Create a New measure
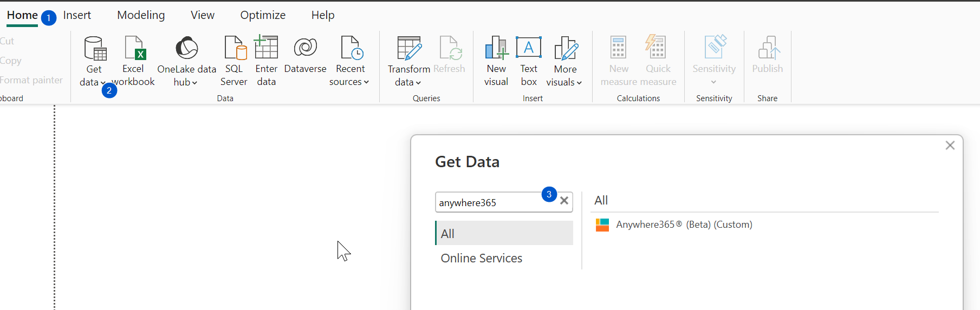The height and width of the screenshot is (310, 980). click(619, 61)
